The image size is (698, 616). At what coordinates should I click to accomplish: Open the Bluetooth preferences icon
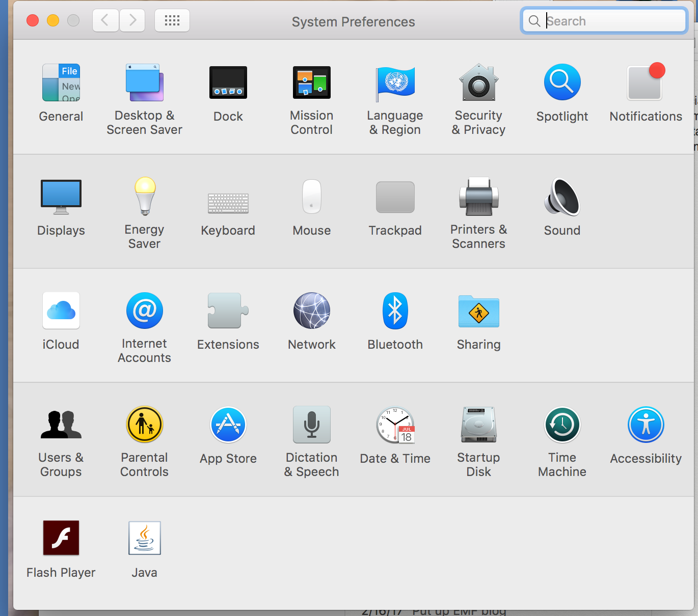395,311
